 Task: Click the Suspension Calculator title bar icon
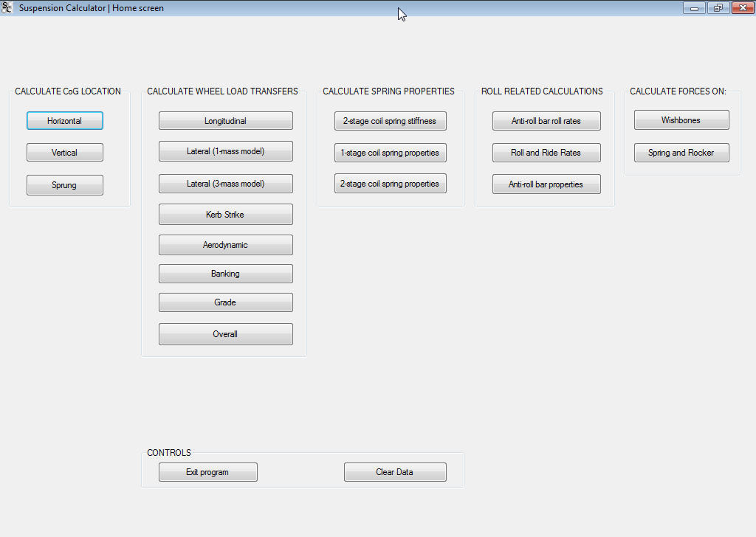click(7, 7)
